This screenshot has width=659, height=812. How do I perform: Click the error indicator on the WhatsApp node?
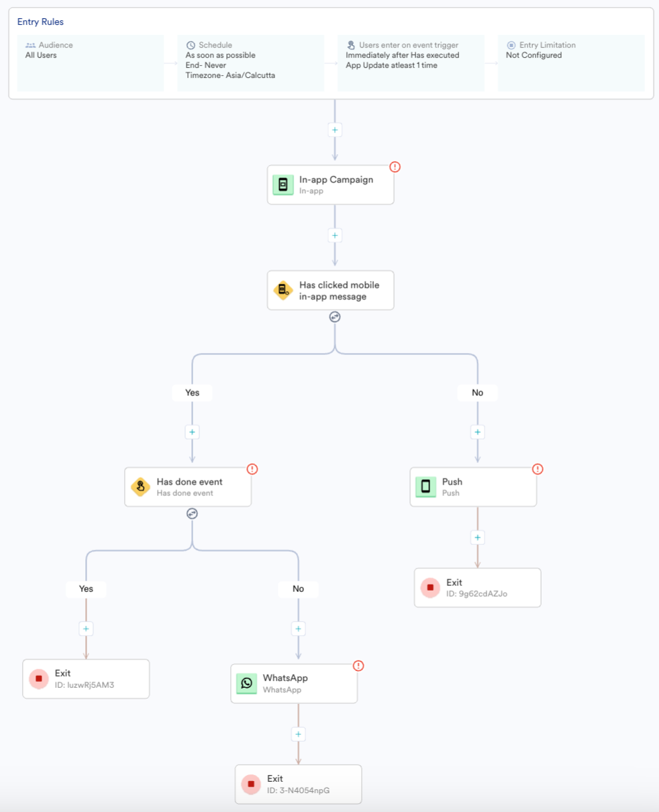coord(358,666)
